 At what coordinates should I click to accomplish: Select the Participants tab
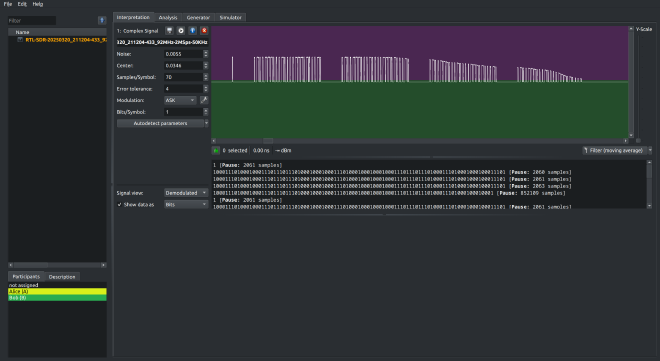coord(26,276)
